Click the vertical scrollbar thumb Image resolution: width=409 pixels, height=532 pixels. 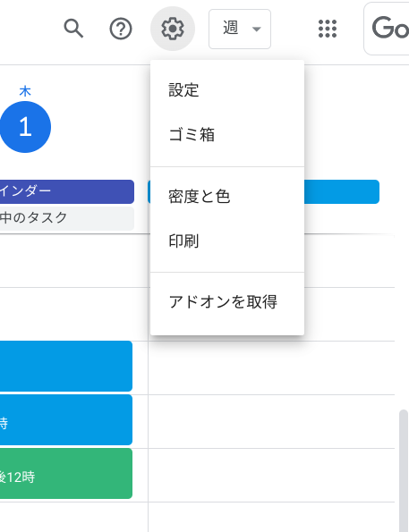404,470
